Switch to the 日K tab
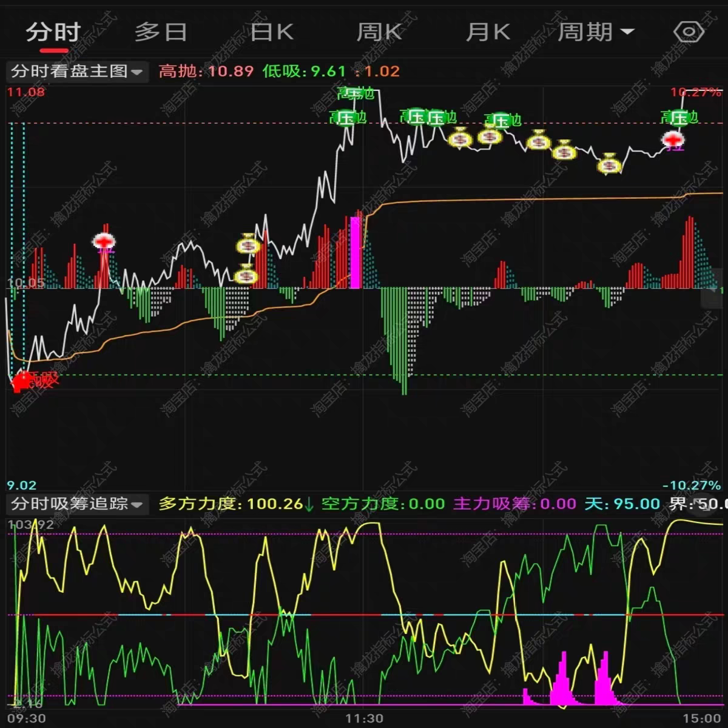The image size is (728, 728). pos(272,32)
